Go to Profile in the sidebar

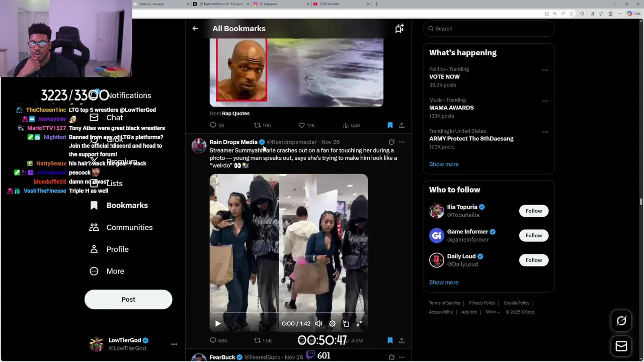(109, 249)
